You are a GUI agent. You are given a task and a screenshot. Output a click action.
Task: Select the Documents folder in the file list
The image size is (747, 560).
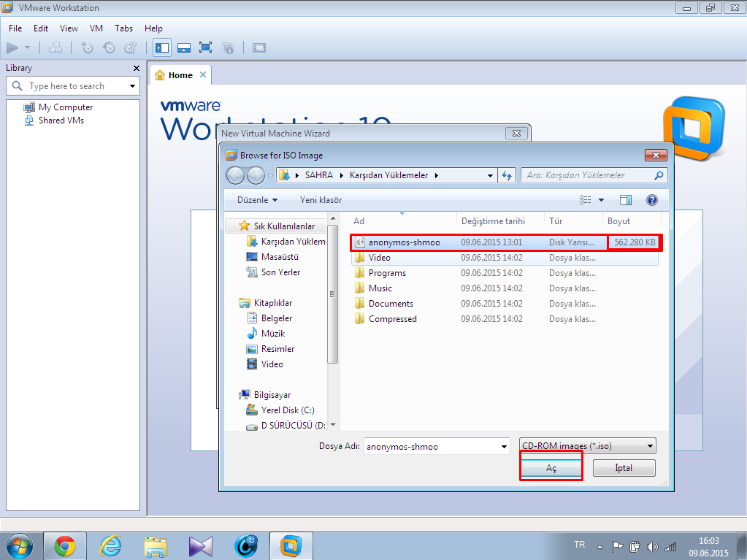click(505, 303)
